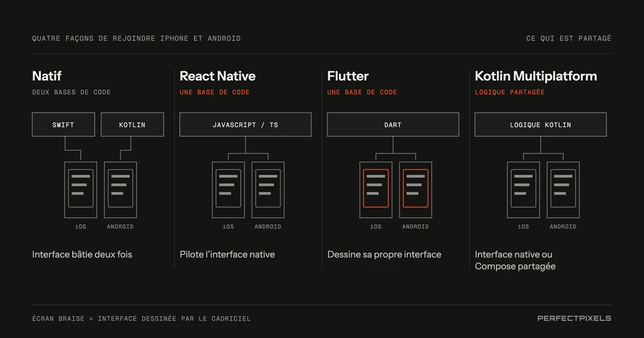The height and width of the screenshot is (338, 644).
Task: Click the React Native heading
Action: tap(217, 76)
